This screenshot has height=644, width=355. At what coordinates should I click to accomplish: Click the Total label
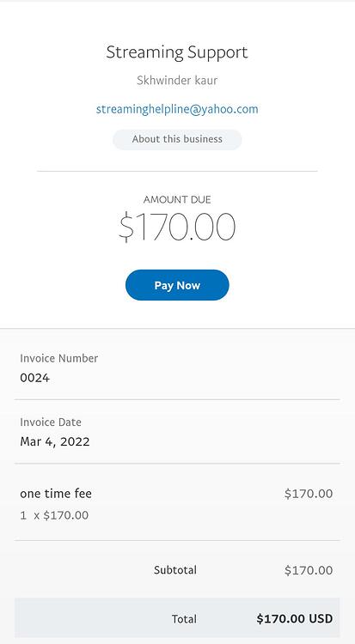pyautogui.click(x=184, y=619)
